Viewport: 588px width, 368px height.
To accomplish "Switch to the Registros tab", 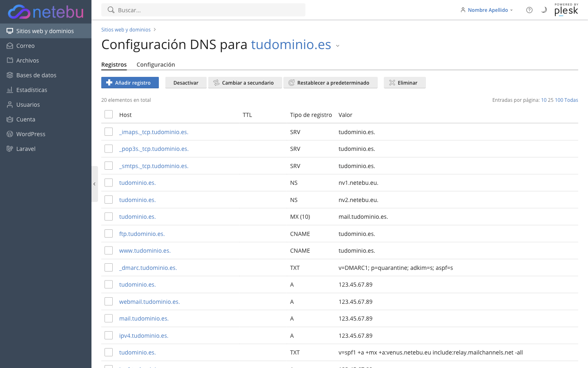I will pyautogui.click(x=114, y=65).
